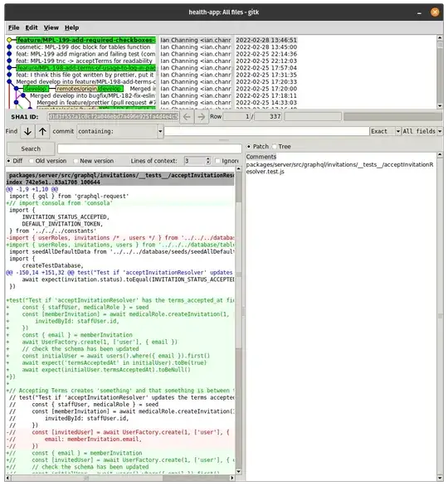Click the date 2022-02-28 13:46:51
The height and width of the screenshot is (486, 448).
pyautogui.click(x=266, y=41)
